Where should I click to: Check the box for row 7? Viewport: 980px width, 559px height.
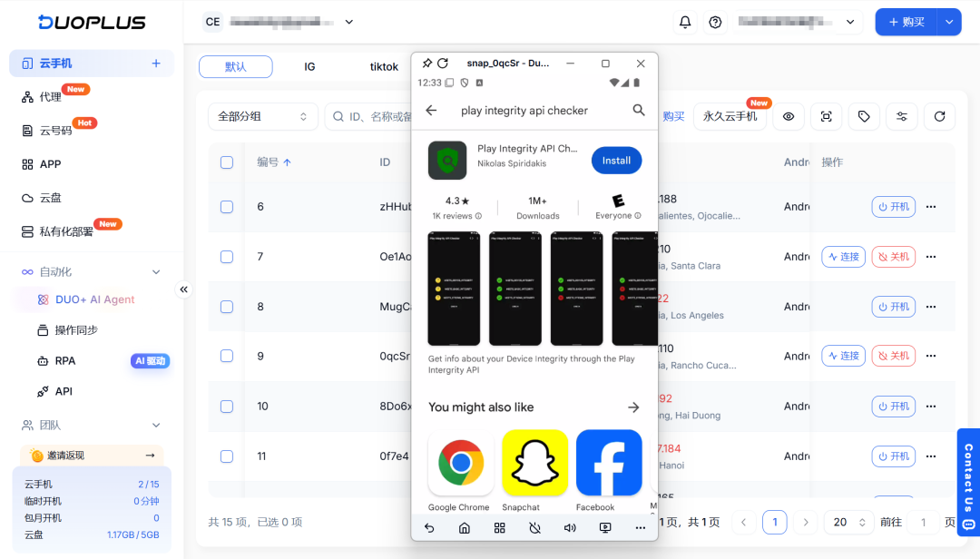(227, 257)
